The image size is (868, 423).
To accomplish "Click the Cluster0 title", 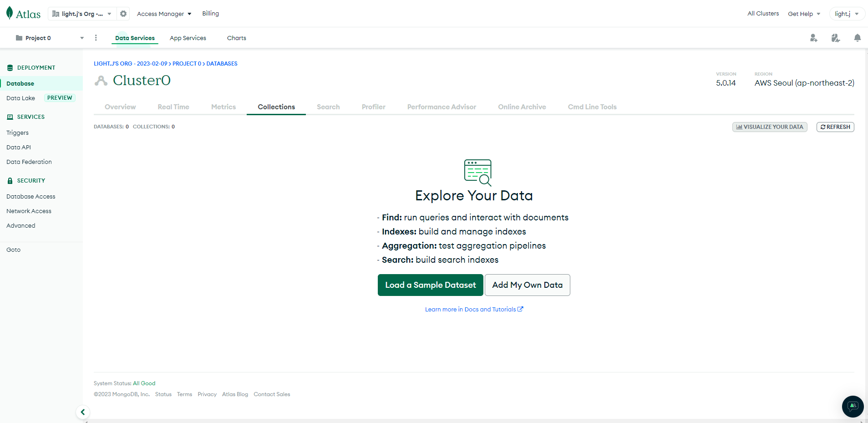I will click(142, 81).
